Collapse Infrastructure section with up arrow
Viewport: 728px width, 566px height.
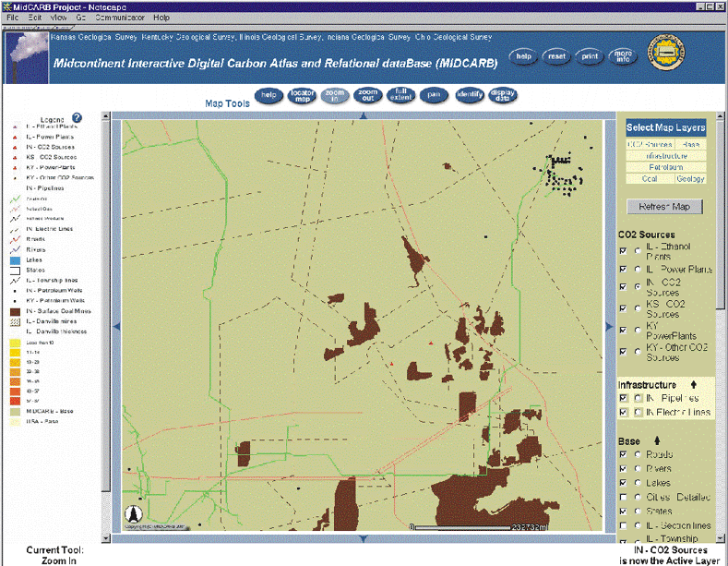pos(693,385)
